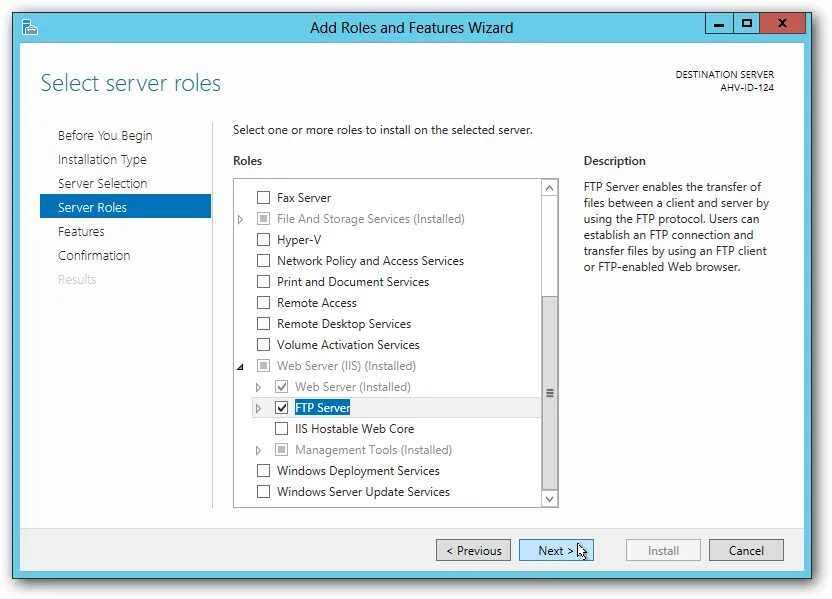The image size is (832, 599).
Task: Close the Add Roles wizard window
Action: point(782,23)
